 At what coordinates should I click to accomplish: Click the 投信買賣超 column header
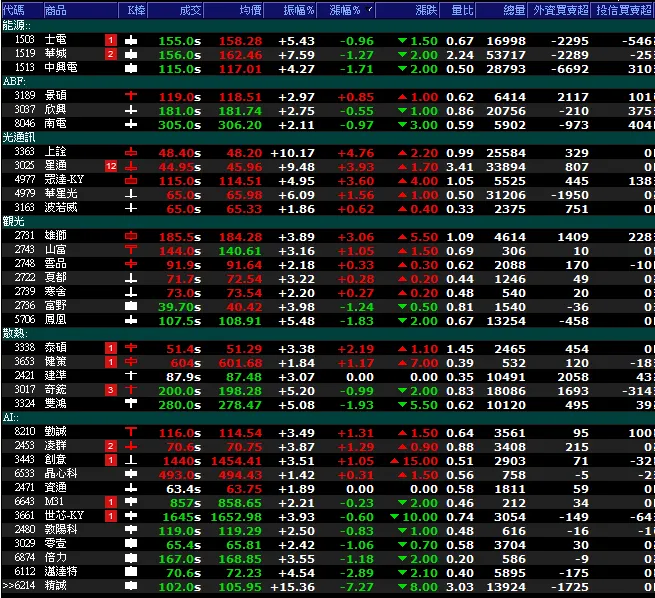623,10
